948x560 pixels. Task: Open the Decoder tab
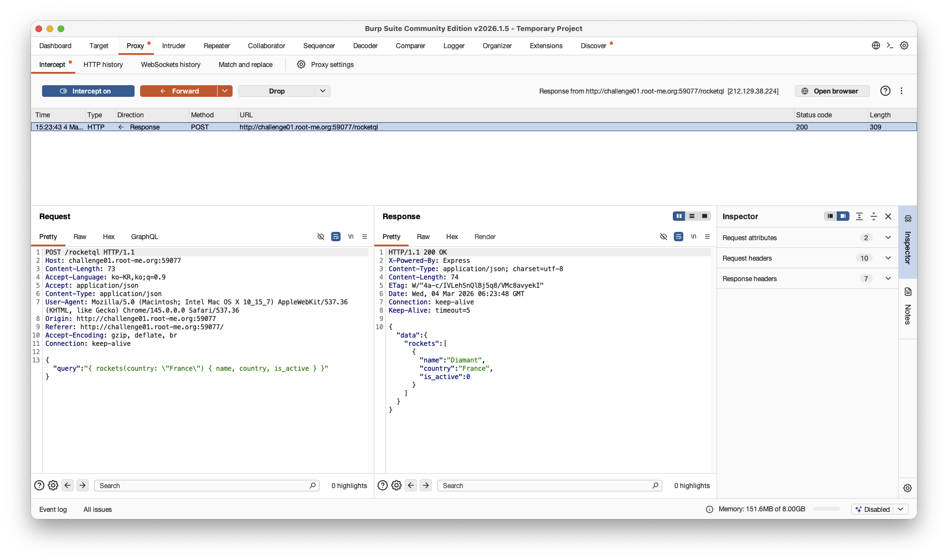click(x=365, y=46)
